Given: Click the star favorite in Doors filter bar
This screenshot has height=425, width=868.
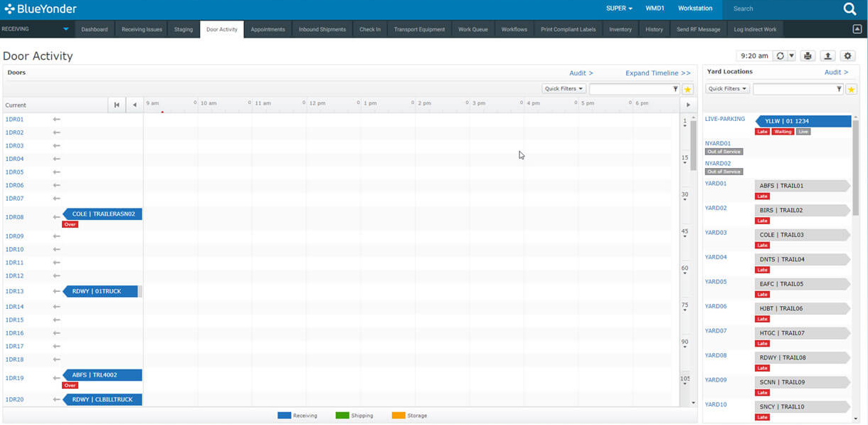Looking at the screenshot, I should [687, 89].
